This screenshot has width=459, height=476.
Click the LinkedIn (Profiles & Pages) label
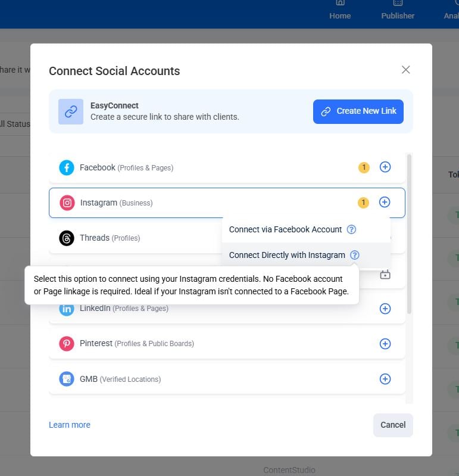(x=124, y=309)
